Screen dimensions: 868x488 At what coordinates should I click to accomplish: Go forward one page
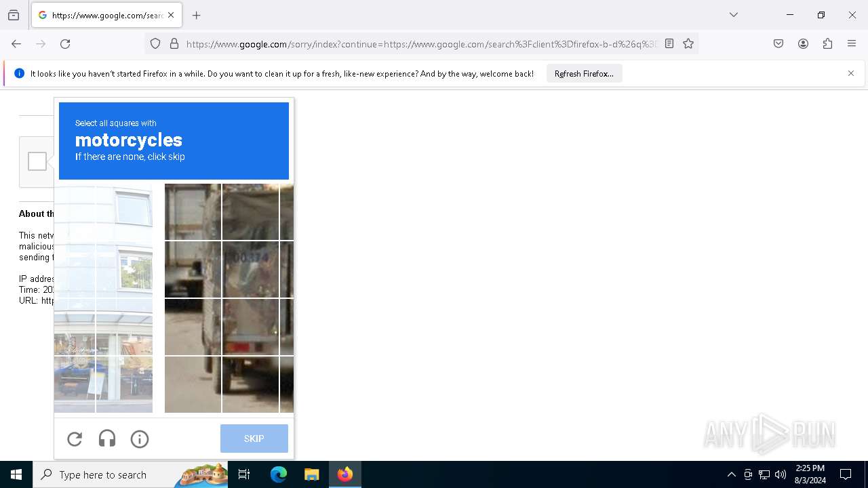[41, 44]
